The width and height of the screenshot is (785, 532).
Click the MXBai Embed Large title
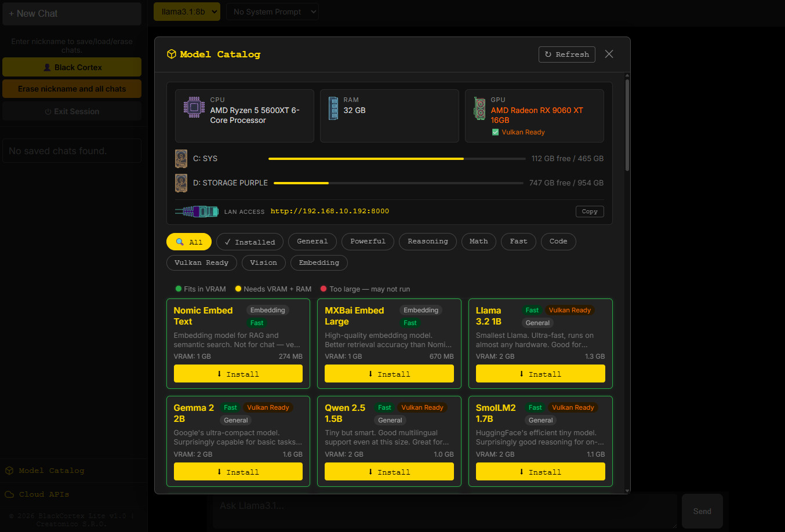point(354,316)
